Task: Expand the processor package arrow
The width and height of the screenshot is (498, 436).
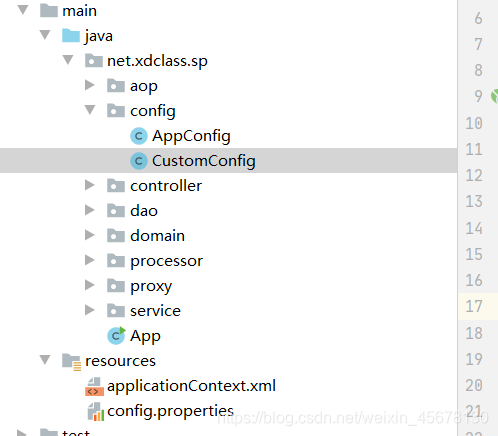Action: pyautogui.click(x=89, y=260)
